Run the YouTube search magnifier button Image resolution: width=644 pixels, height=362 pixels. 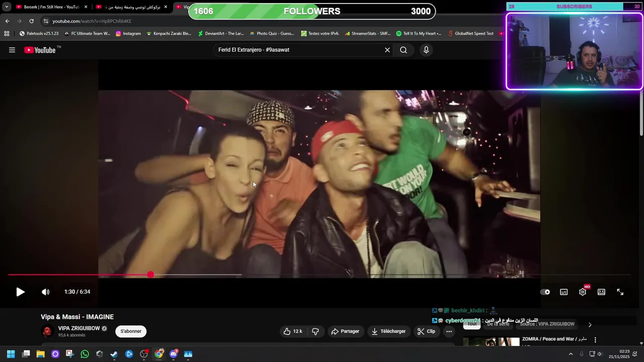coord(404,50)
